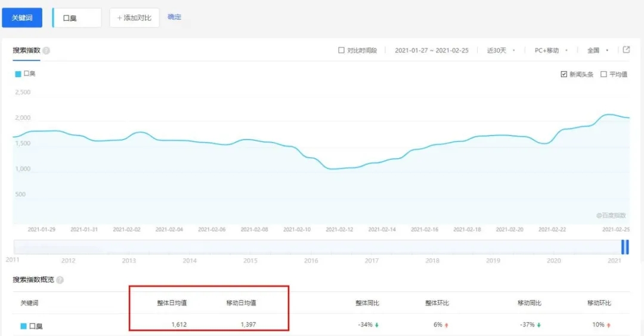Screen dimensions: 644x336
Task: Uncheck the 新闻头条 checkbox
Action: pos(563,75)
